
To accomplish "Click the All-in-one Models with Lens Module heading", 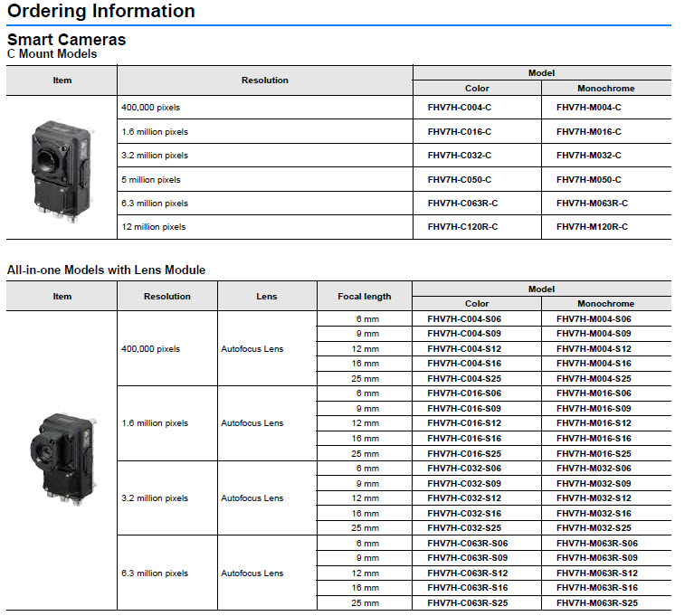I will click(106, 270).
